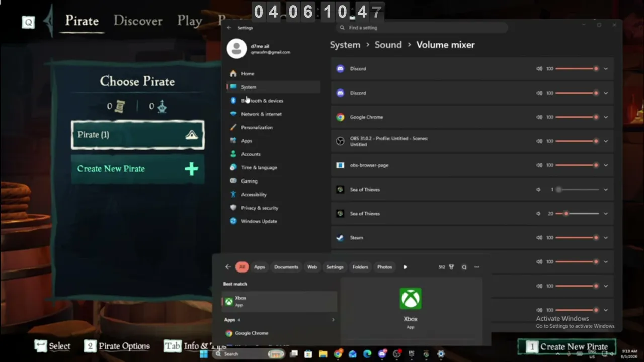Adjust Sea of Thieves slider at 20
This screenshot has width=644, height=362.
(x=577, y=214)
